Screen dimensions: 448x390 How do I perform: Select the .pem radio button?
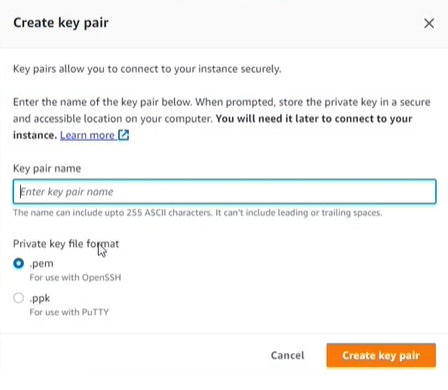click(19, 263)
